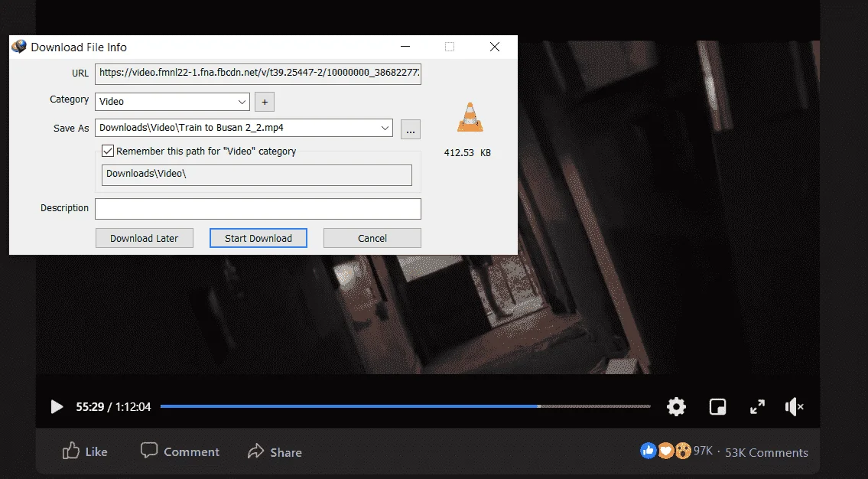Click the Like thumbs-up icon
The image size is (868, 479).
click(x=71, y=451)
